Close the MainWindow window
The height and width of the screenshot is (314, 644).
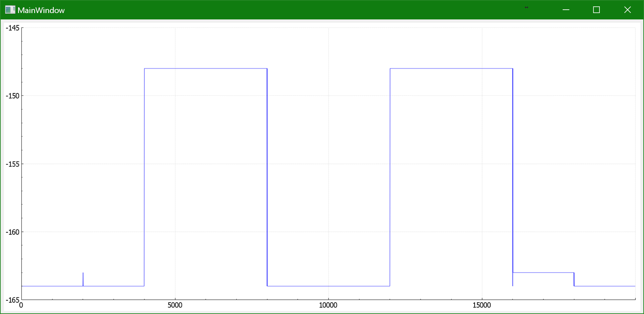627,10
